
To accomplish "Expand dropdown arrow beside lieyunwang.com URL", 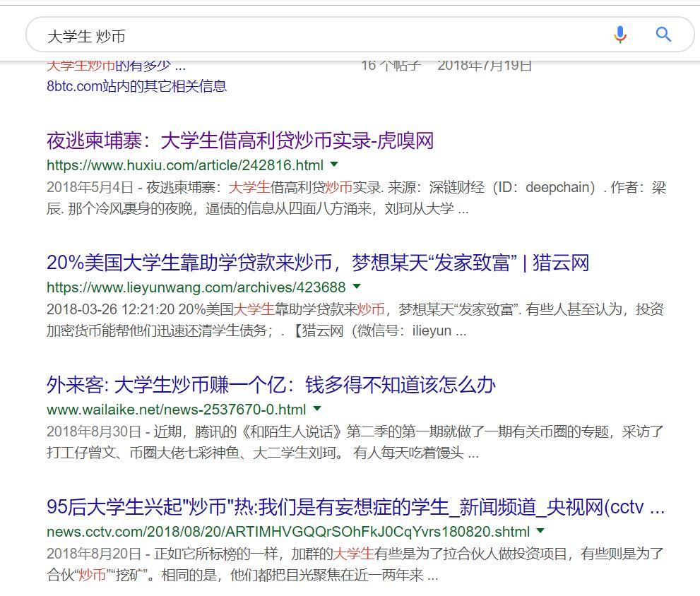I will pyautogui.click(x=357, y=286).
